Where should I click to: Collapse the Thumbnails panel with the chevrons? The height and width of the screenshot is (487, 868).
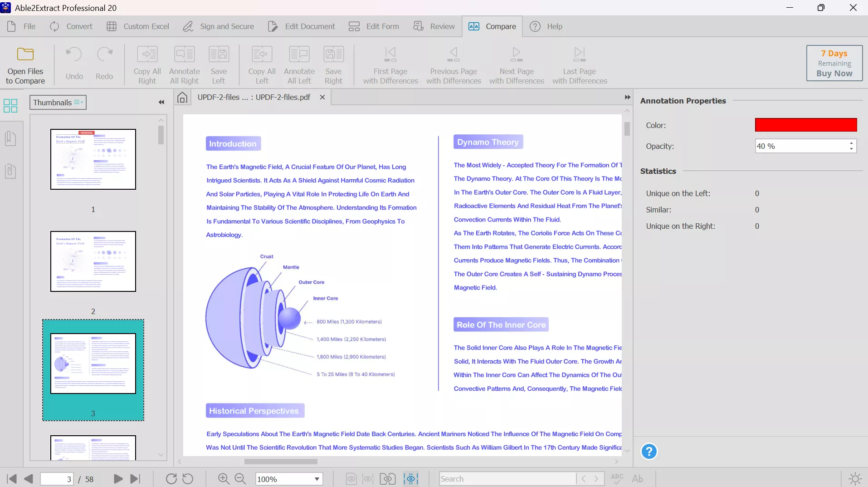pos(161,102)
